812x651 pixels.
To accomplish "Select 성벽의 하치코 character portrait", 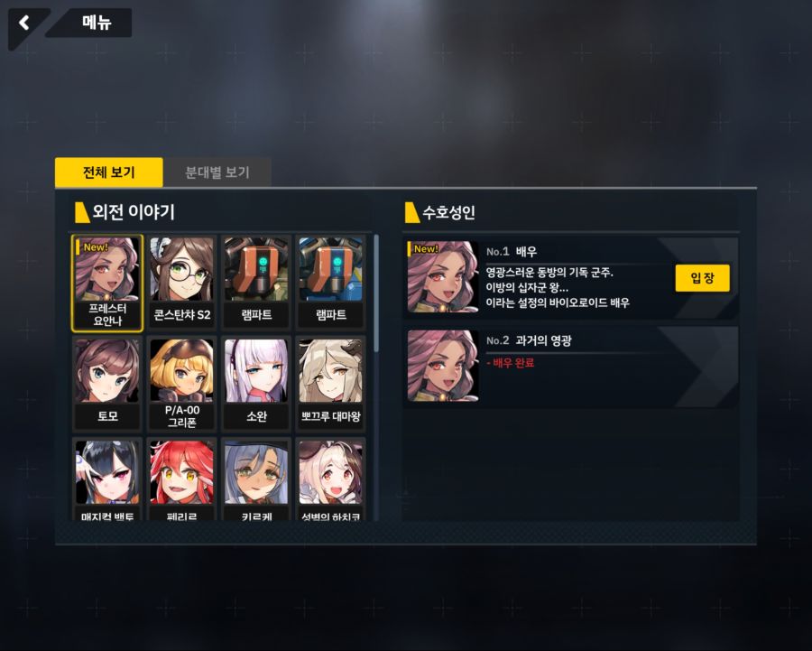I will tap(331, 479).
